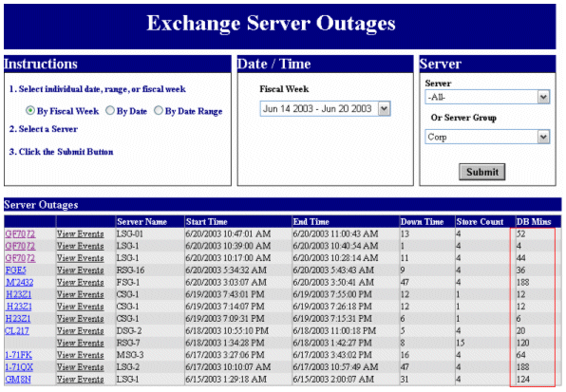Select the MSG-3 server name cell
The width and height of the screenshot is (566, 392).
tap(130, 355)
